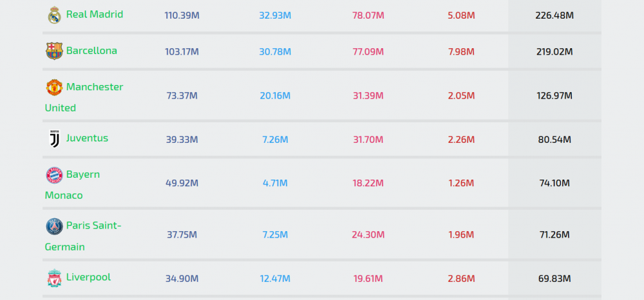Select Liverpool value 2.86M

(461, 279)
